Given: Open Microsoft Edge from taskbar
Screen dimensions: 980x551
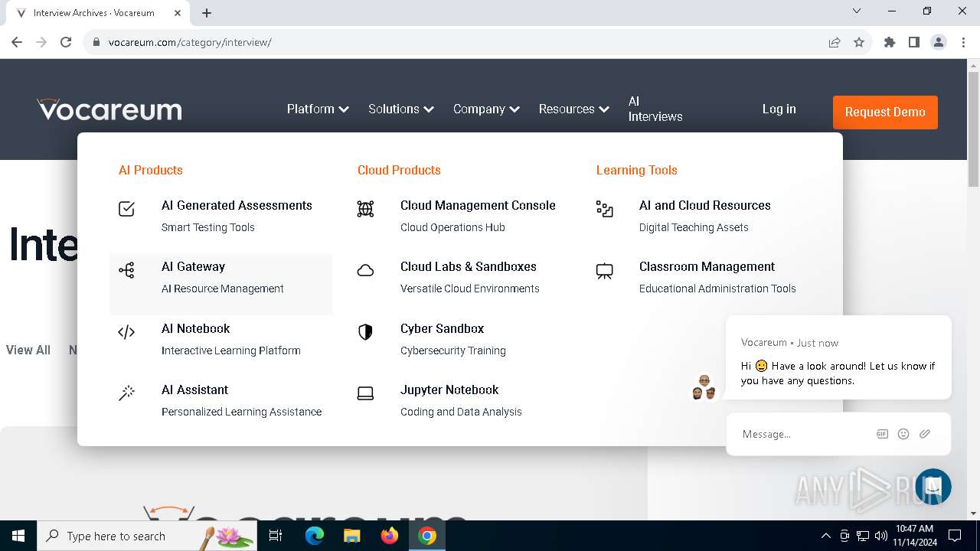Looking at the screenshot, I should click(315, 536).
